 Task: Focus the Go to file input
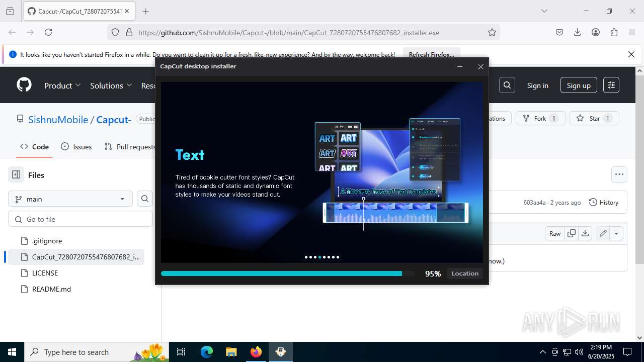click(80, 219)
